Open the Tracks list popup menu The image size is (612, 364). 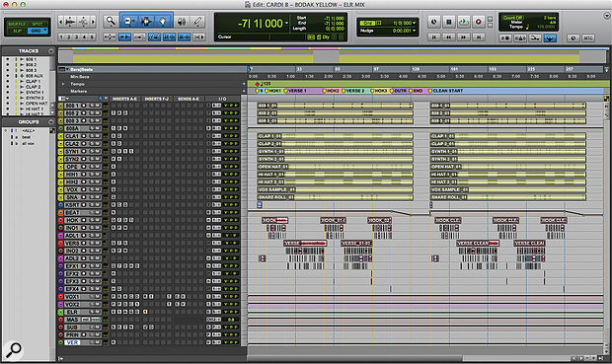51,51
